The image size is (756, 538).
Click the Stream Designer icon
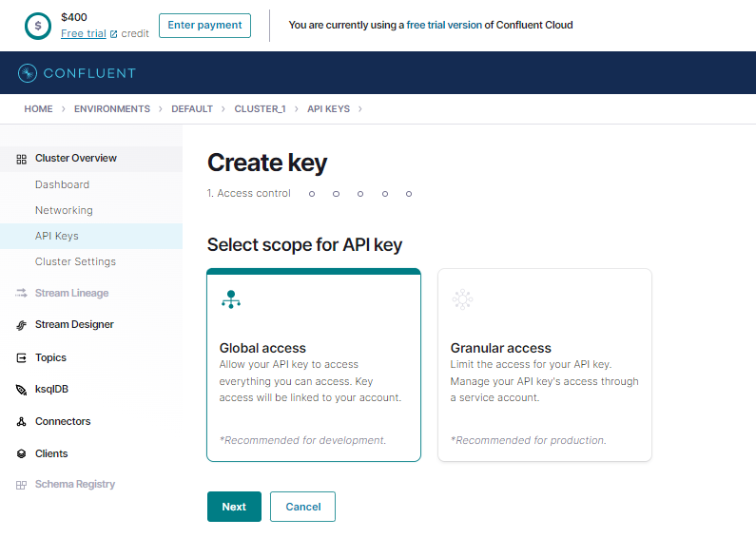pyautogui.click(x=21, y=325)
